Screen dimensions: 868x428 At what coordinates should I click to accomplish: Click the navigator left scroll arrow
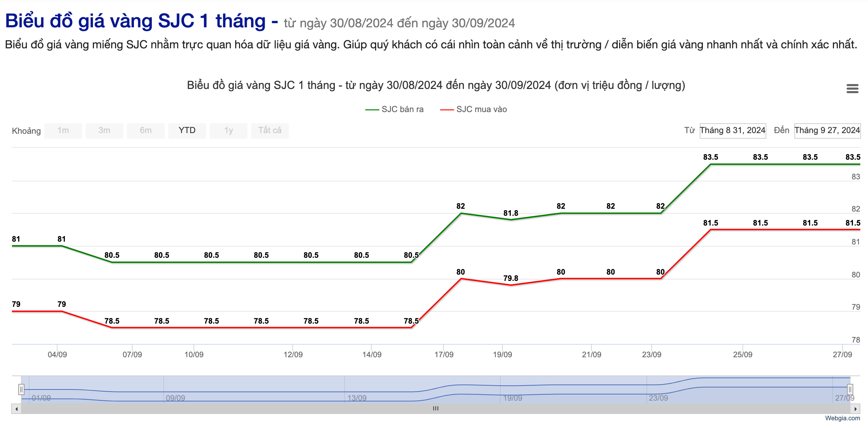click(16, 409)
